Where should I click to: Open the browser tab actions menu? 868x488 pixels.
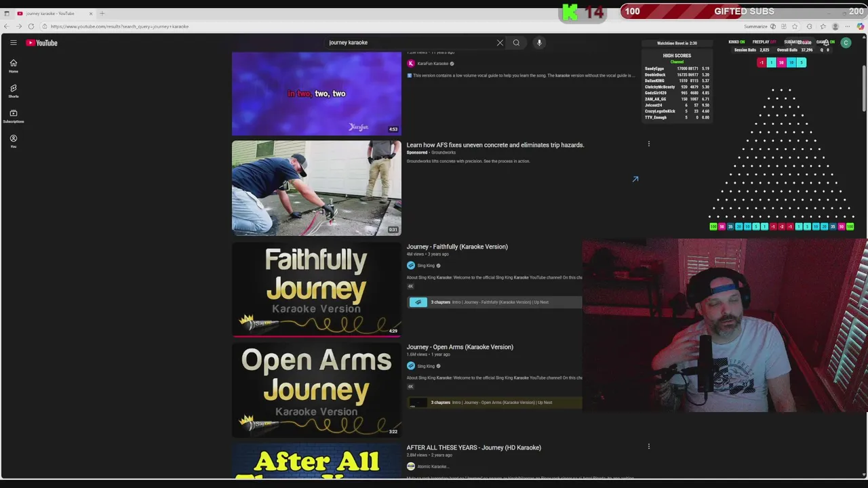pos(7,14)
